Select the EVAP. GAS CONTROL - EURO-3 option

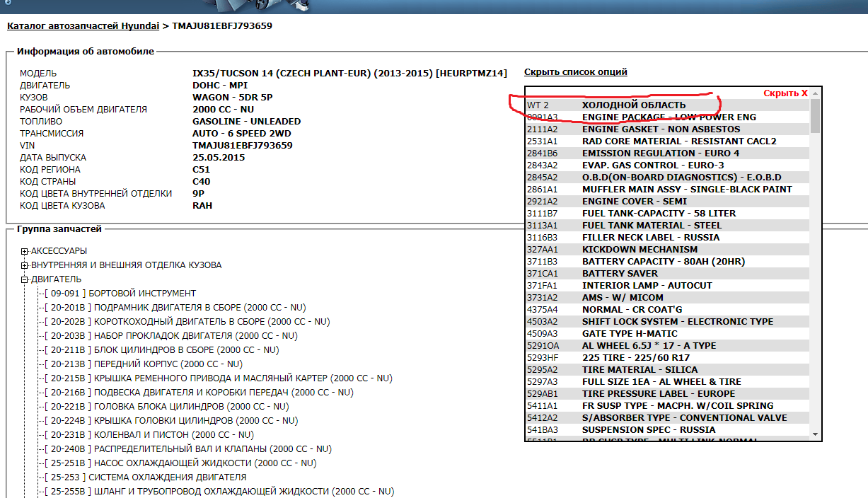click(668, 166)
